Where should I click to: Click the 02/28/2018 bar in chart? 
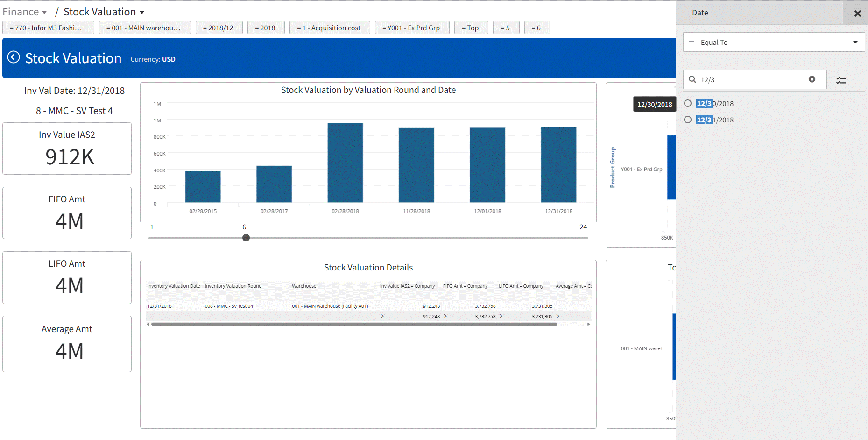(345, 163)
